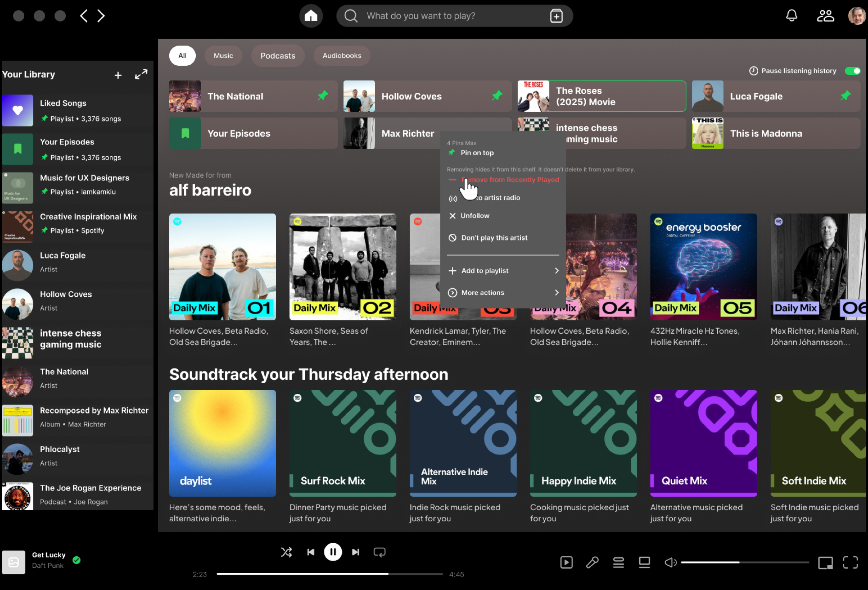This screenshot has height=590, width=868.
Task: Choose Remove from Recently Played
Action: coord(503,180)
